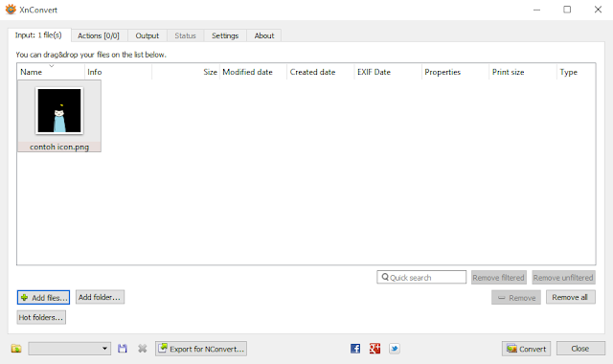The image size is (613, 364).
Task: Open the Google Plus share icon
Action: pos(375,349)
